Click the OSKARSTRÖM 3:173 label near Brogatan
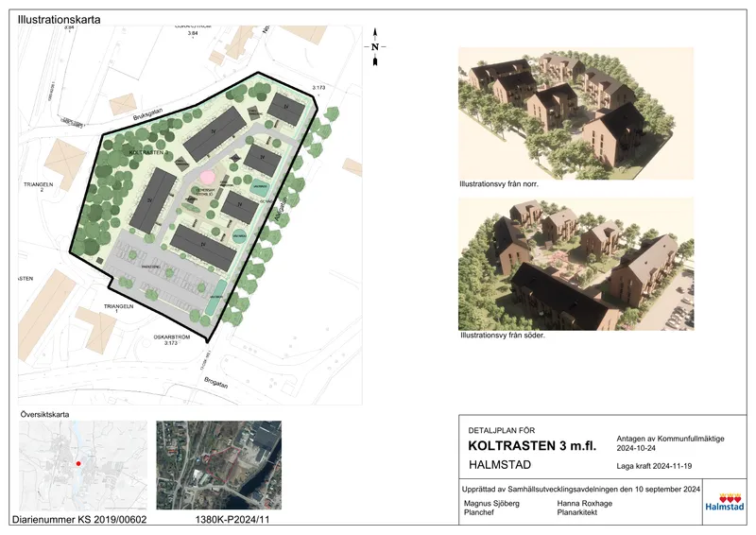756x535 pixels. click(172, 340)
